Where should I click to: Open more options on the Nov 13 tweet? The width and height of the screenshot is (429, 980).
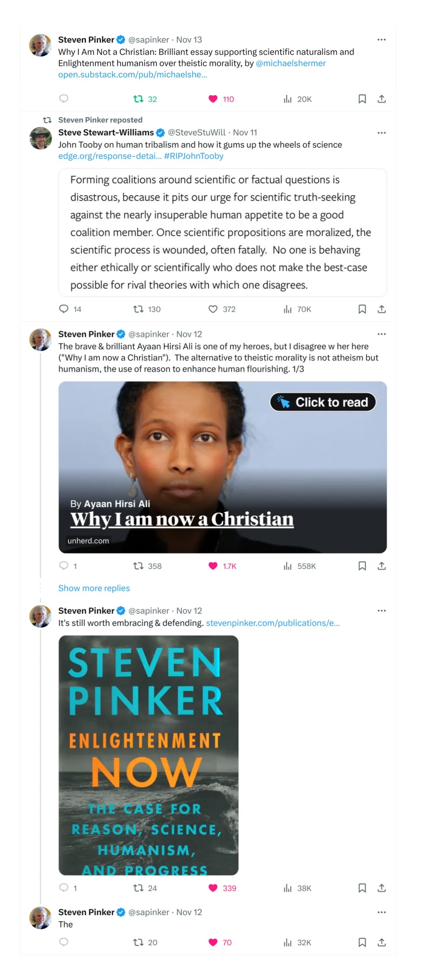tap(381, 40)
